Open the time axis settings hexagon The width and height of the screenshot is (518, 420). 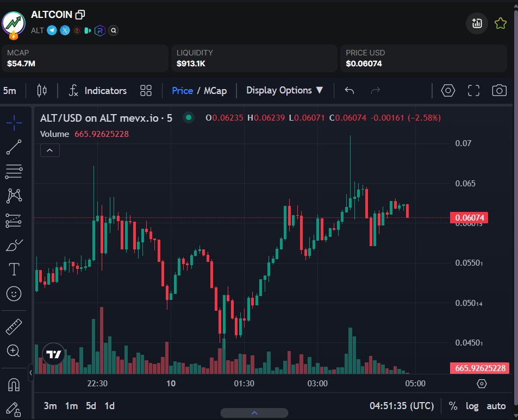[482, 384]
